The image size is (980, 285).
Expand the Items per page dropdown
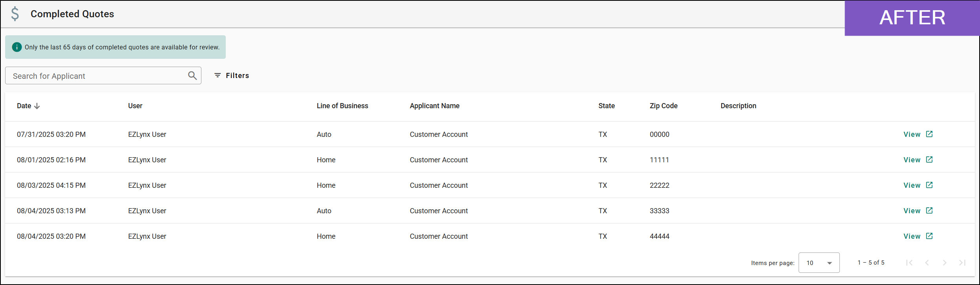pyautogui.click(x=819, y=263)
